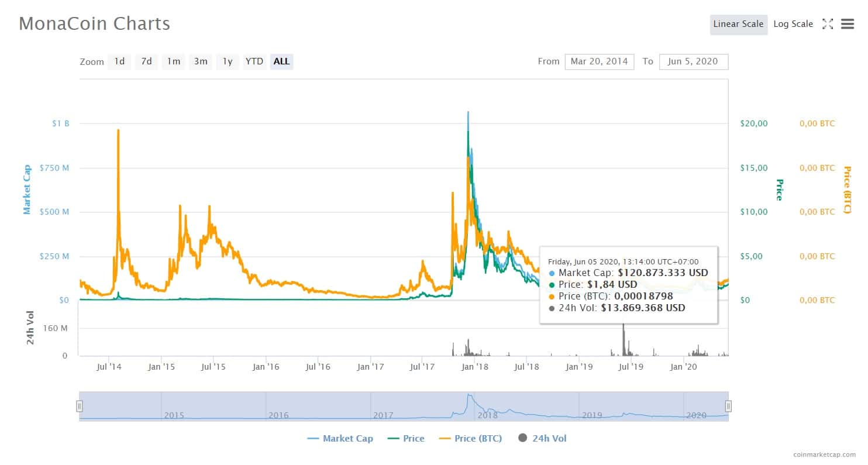Click the 160 M volume axis label
The image size is (868, 465).
(56, 328)
